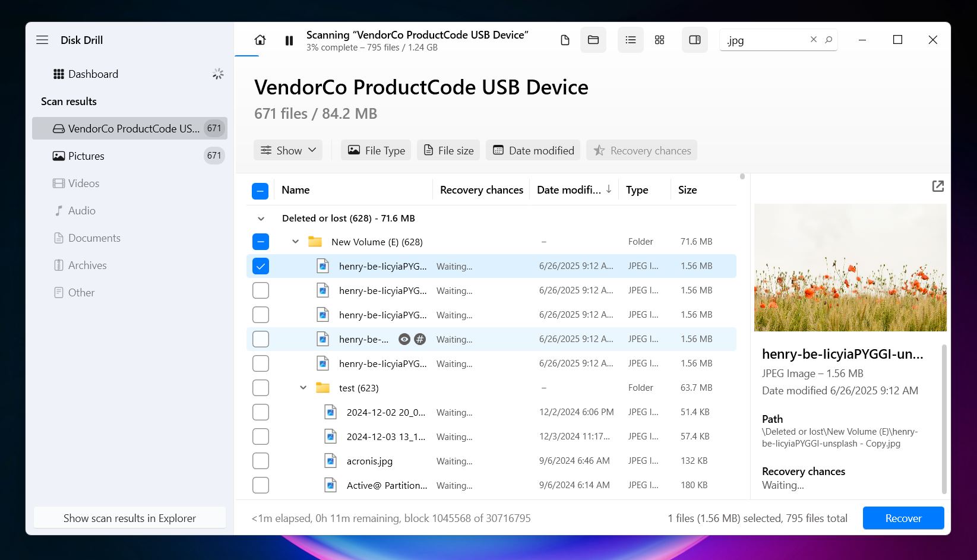Uncheck the selected first henry-be file
Screen dimensions: 977x560
coord(261,266)
